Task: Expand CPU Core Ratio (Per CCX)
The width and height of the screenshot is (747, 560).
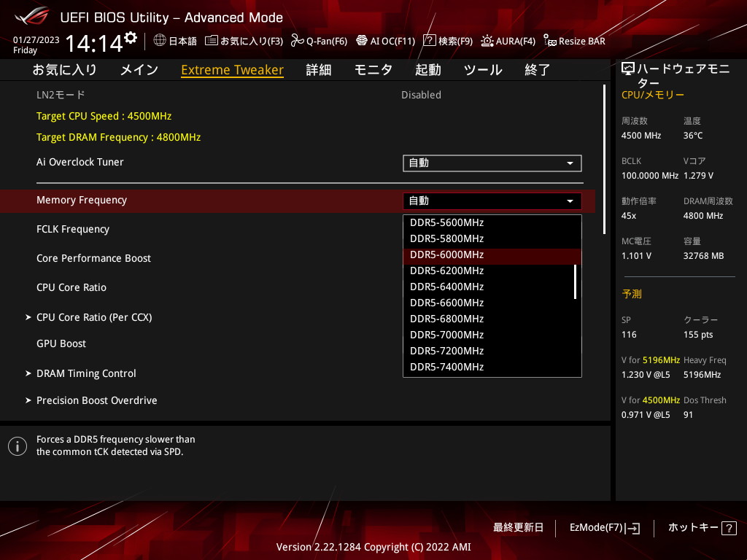Action: pyautogui.click(x=94, y=317)
